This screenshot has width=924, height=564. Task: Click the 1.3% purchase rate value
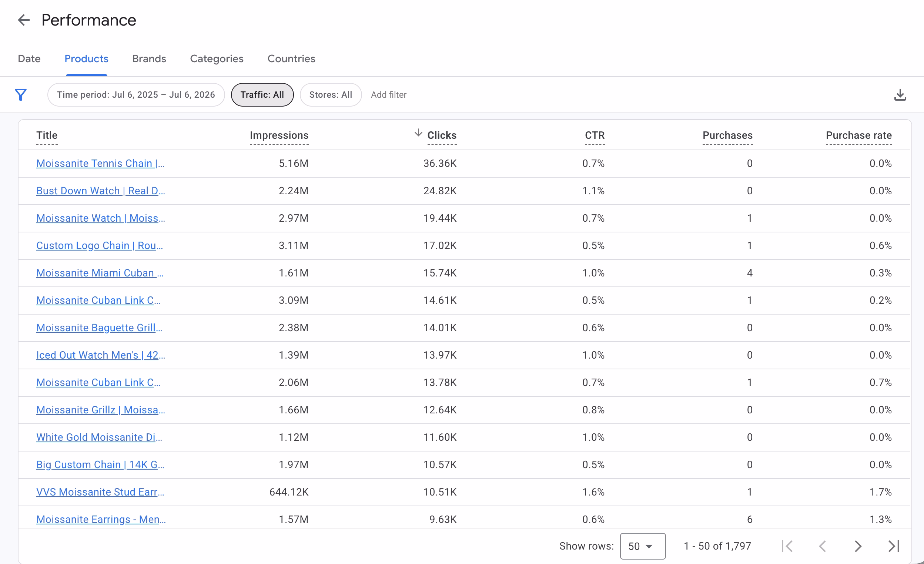880,519
